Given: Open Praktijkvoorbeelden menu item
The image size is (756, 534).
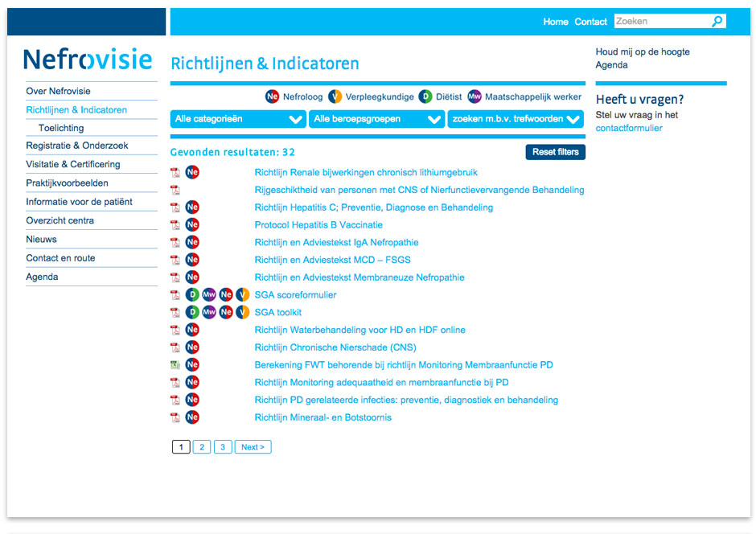Looking at the screenshot, I should click(x=67, y=183).
